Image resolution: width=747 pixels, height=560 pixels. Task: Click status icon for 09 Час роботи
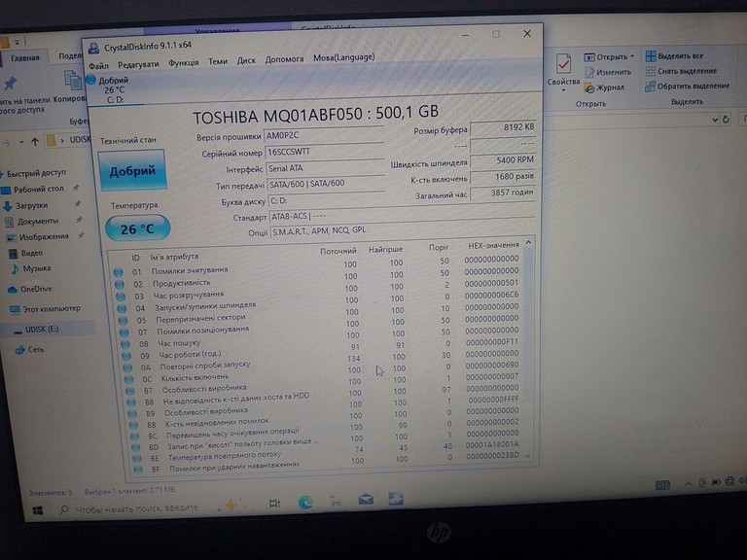126,356
